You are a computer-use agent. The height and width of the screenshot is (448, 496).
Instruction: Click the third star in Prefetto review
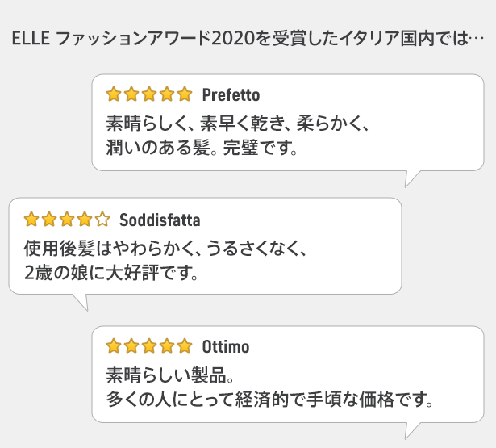pos(149,94)
